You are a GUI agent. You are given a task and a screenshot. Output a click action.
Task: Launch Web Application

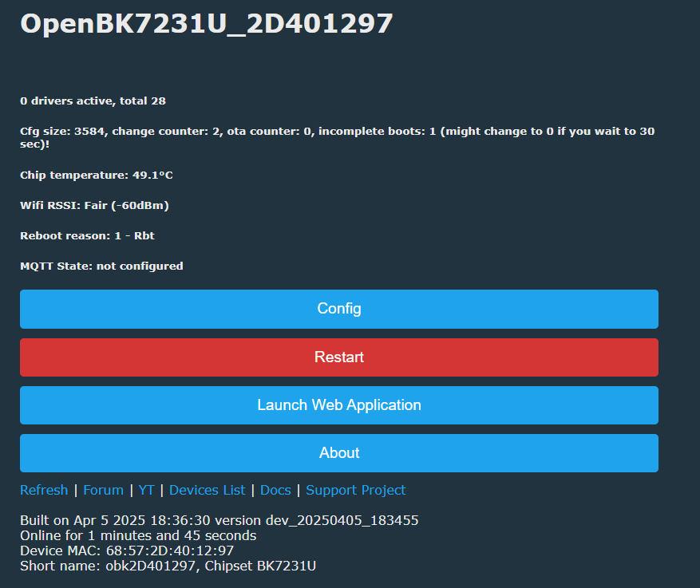coord(339,405)
